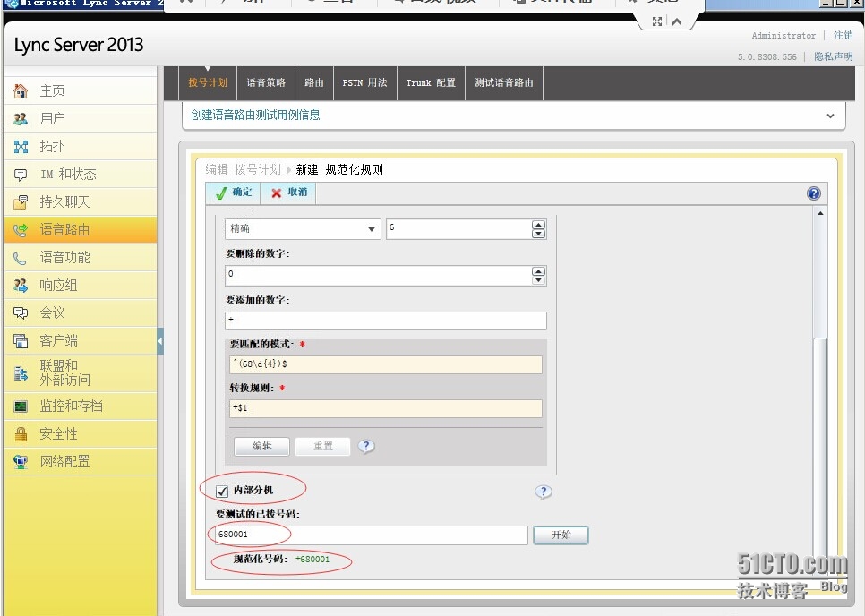
Task: Open the 联盟和外部访问 icon
Action: point(21,373)
